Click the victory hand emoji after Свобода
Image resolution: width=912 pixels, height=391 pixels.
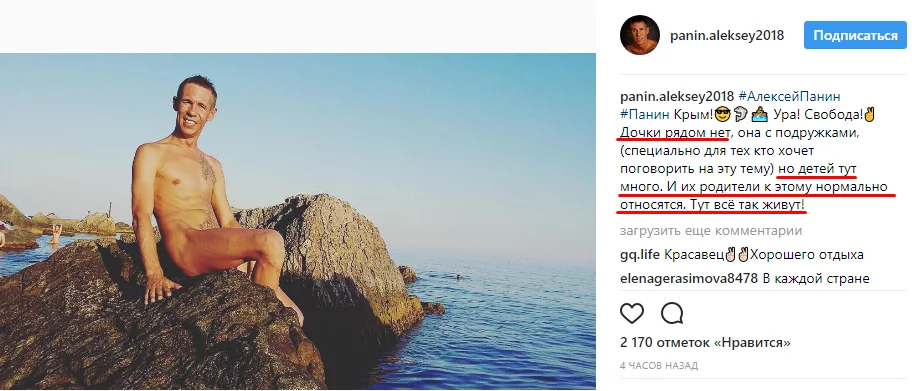point(870,115)
